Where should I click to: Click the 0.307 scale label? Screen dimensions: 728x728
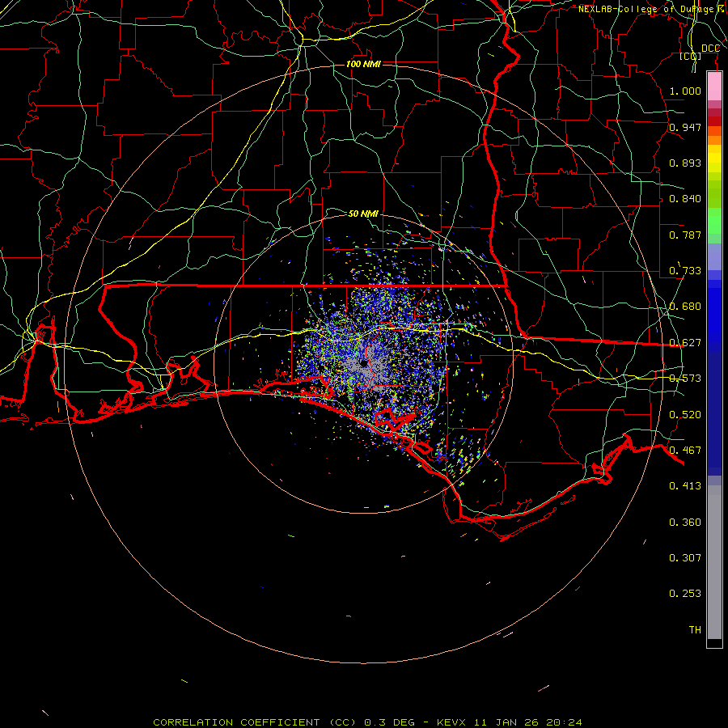click(685, 558)
